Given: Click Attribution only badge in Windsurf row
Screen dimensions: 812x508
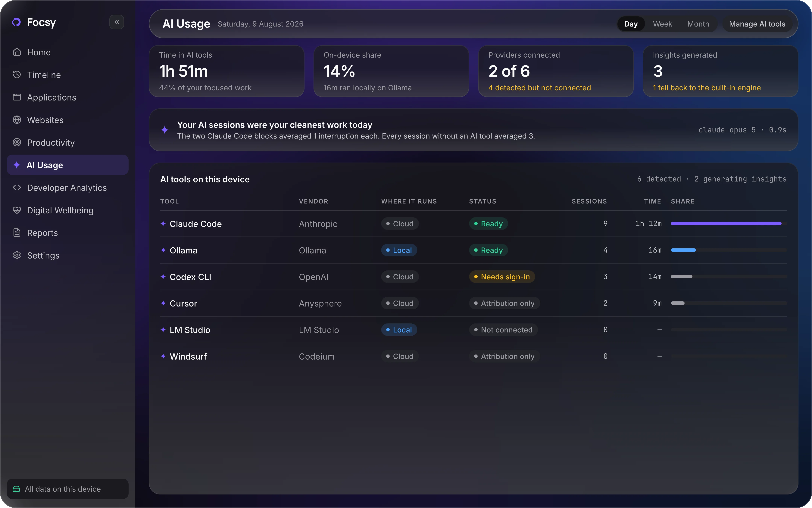Looking at the screenshot, I should click(x=504, y=356).
